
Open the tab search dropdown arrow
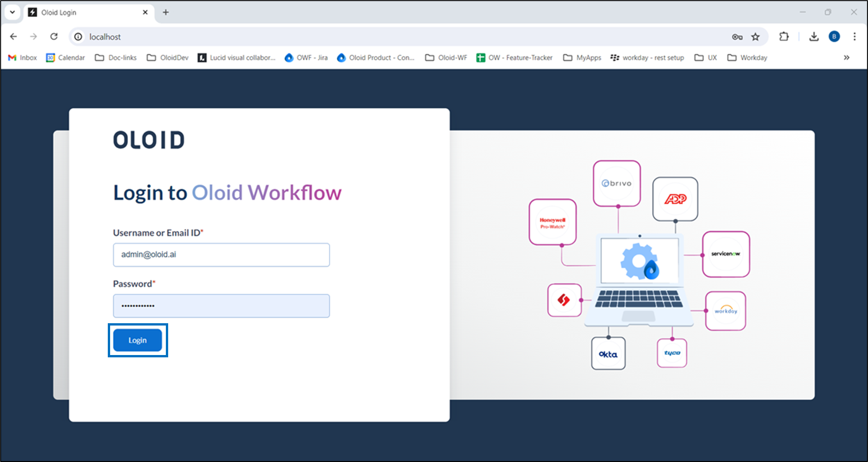pos(12,12)
